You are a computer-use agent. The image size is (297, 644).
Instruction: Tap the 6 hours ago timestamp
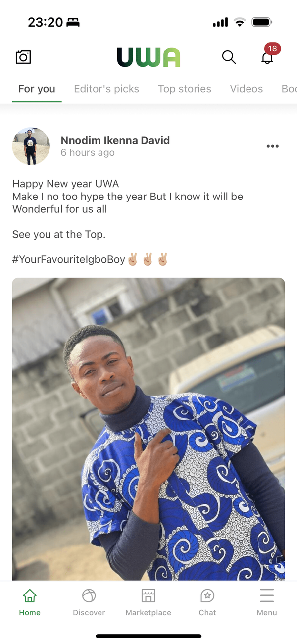(88, 153)
